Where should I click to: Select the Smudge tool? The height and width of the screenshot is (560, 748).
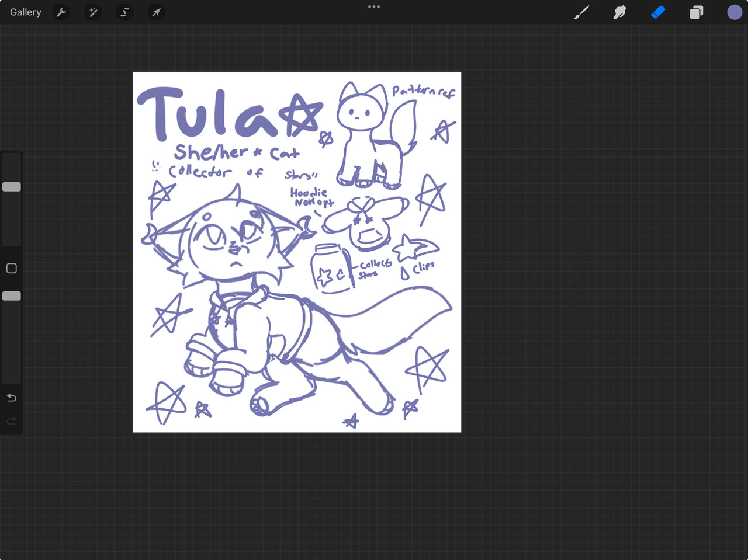(619, 12)
